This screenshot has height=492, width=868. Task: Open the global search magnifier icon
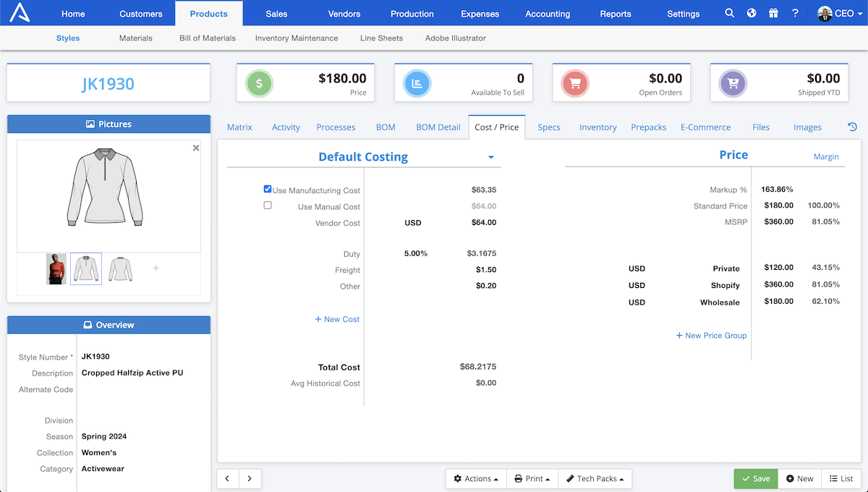pos(729,12)
